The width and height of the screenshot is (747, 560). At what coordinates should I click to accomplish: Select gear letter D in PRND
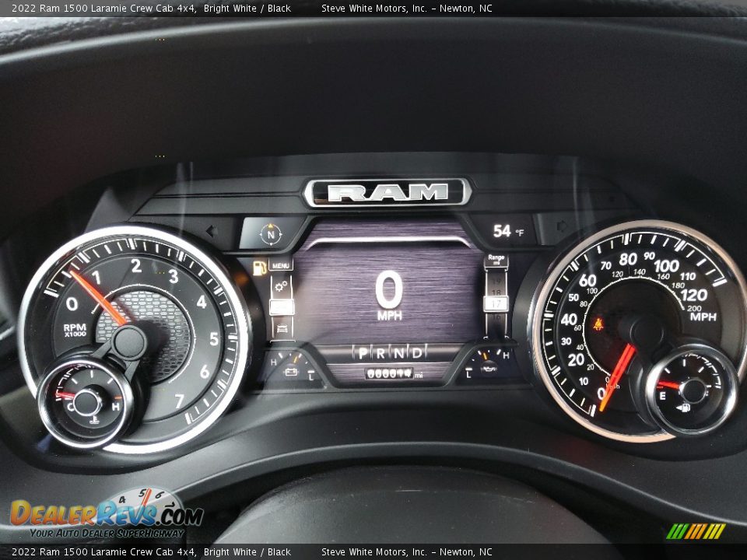[x=417, y=353]
